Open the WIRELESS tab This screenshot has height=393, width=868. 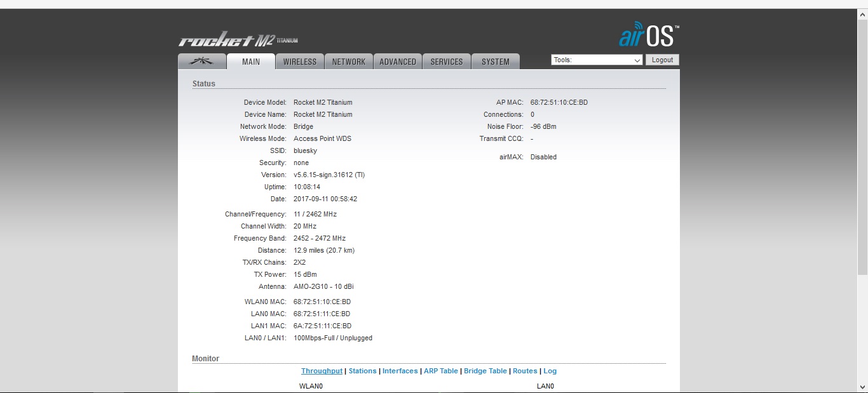click(x=300, y=62)
